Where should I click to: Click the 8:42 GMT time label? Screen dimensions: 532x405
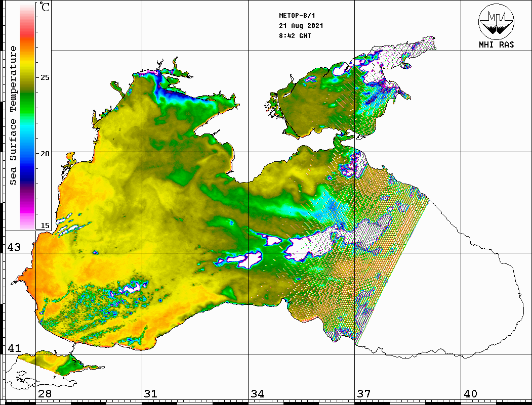tap(295, 35)
